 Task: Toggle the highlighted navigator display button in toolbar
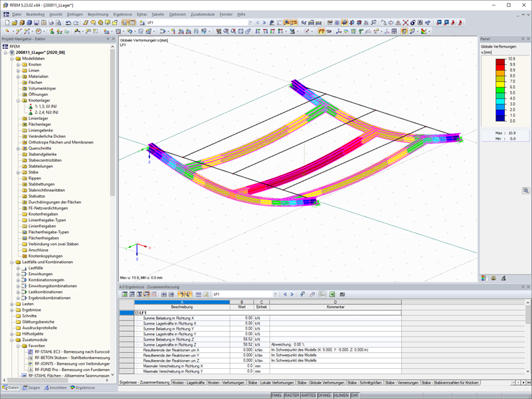coord(125,22)
